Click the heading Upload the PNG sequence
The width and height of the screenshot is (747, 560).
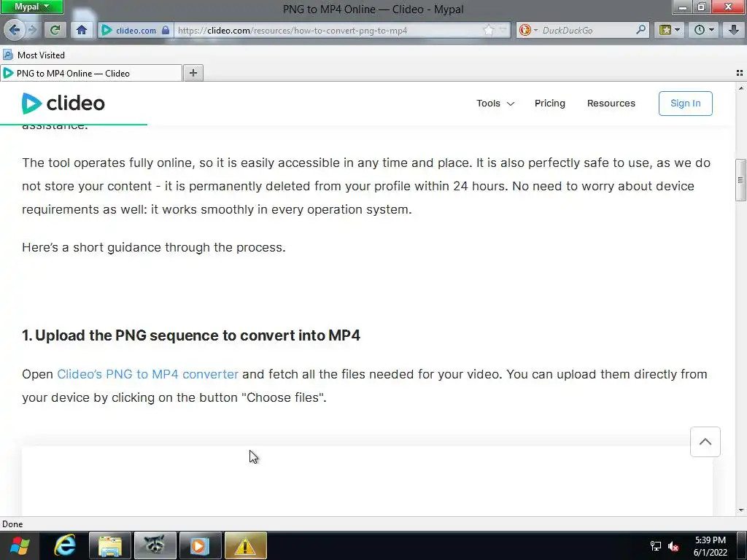191,335
